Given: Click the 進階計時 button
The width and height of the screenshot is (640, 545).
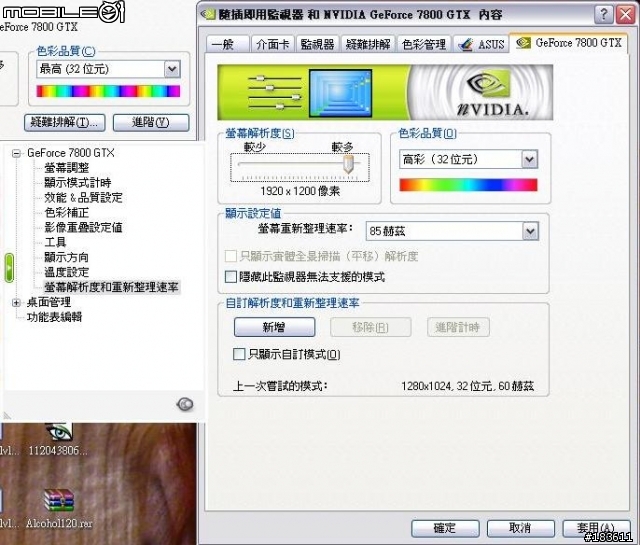Looking at the screenshot, I should click(458, 327).
